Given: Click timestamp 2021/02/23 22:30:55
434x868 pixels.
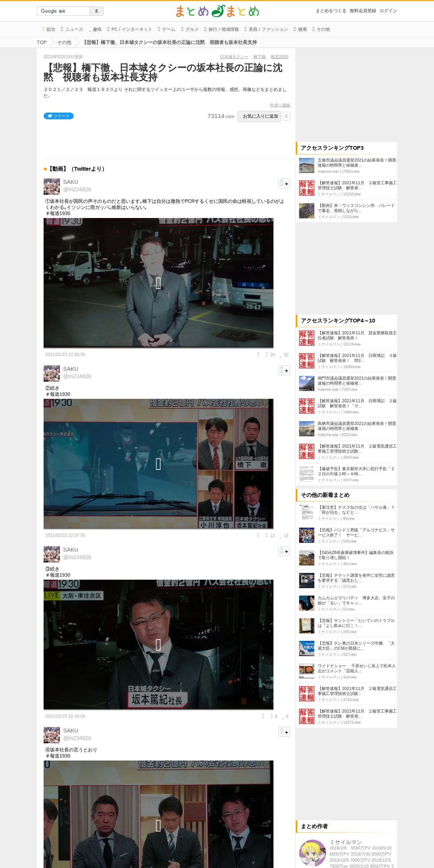Looking at the screenshot, I should (65, 355).
